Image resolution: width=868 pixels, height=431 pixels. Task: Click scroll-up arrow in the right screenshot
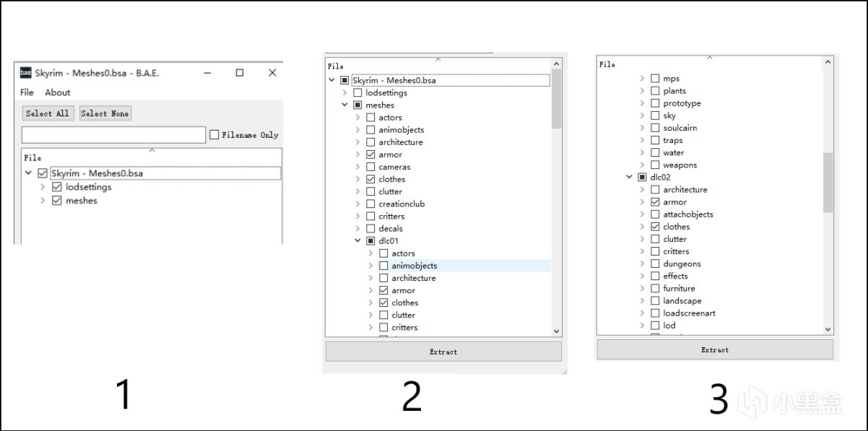(828, 63)
